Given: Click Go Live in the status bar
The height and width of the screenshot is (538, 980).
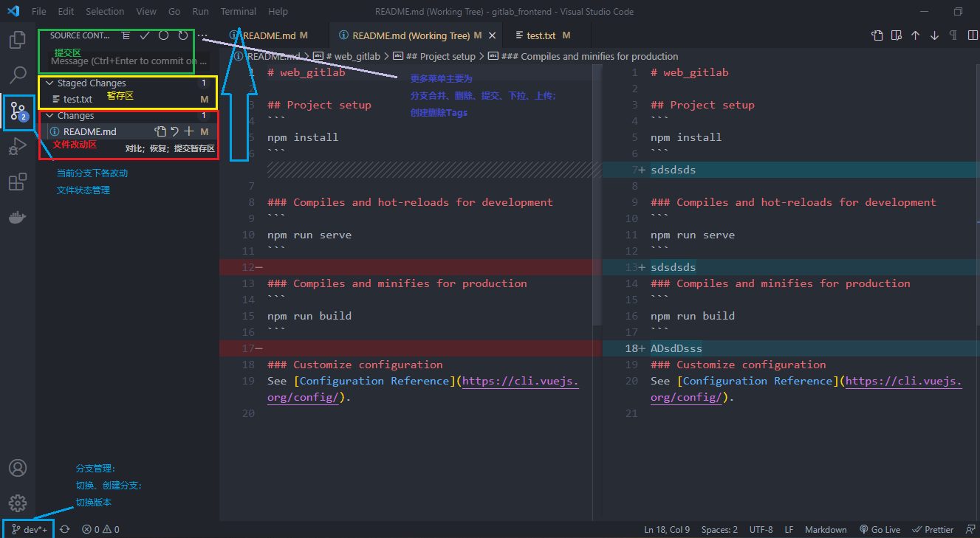Looking at the screenshot, I should [x=880, y=529].
